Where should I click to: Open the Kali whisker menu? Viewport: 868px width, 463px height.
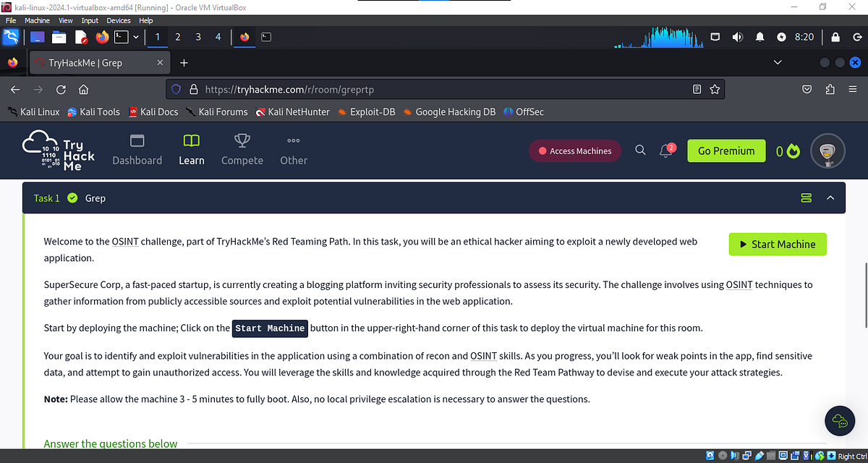pyautogui.click(x=10, y=37)
